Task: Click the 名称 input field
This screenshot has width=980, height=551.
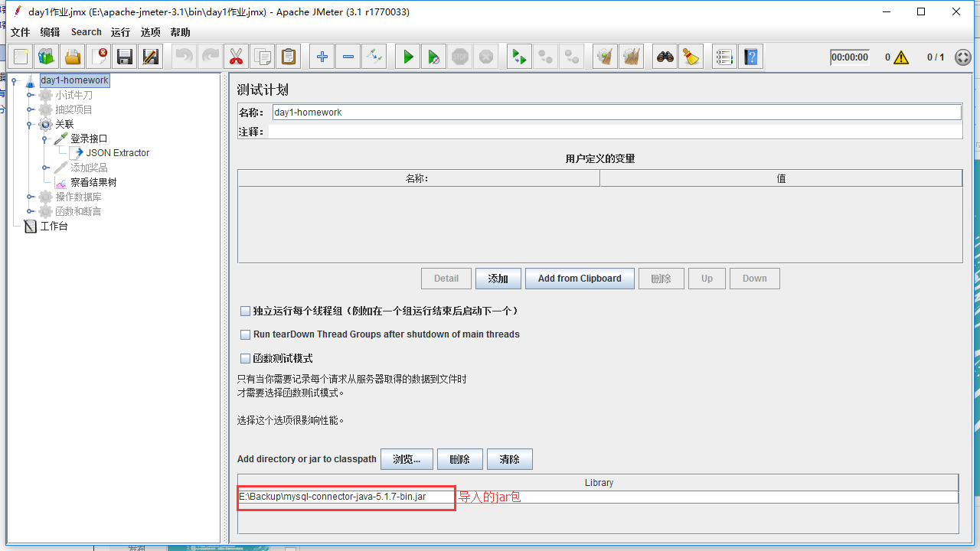Action: (616, 112)
